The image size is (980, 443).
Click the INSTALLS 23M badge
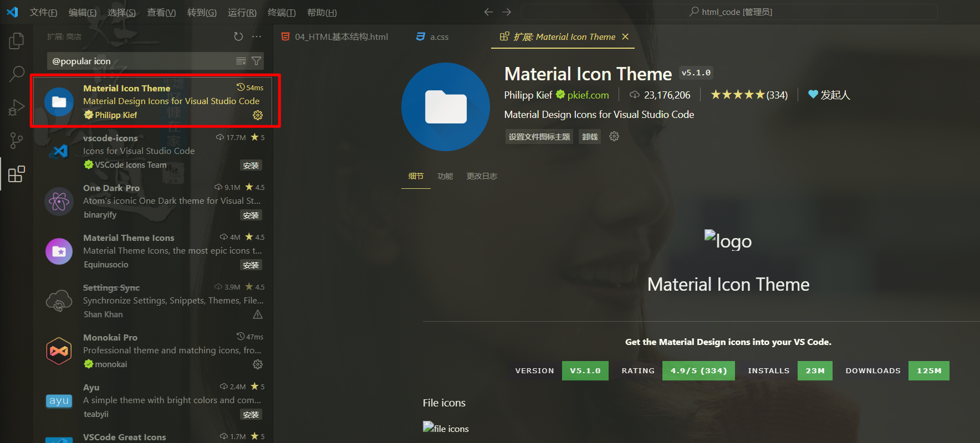point(787,370)
